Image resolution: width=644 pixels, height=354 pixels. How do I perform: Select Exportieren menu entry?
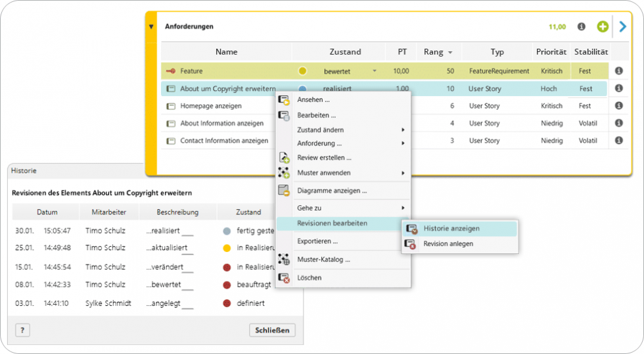317,241
